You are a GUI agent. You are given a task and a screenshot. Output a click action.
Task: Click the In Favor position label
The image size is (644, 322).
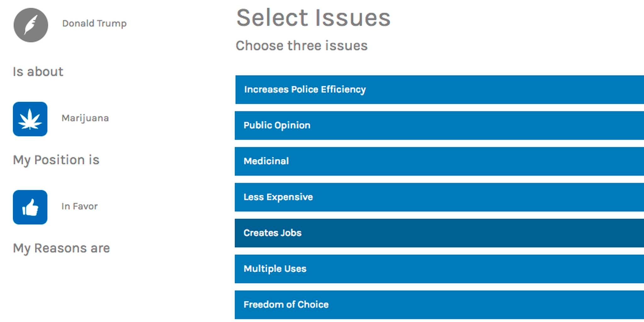80,206
